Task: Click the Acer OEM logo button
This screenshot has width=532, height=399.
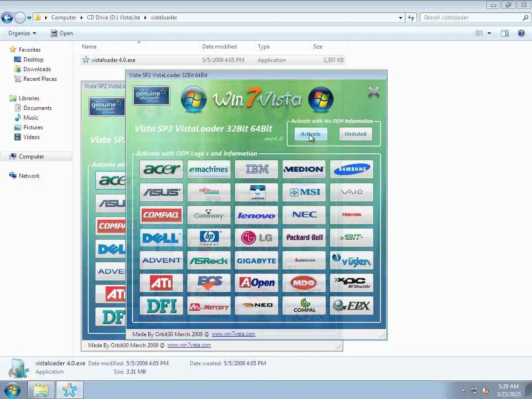Action: click(x=161, y=169)
